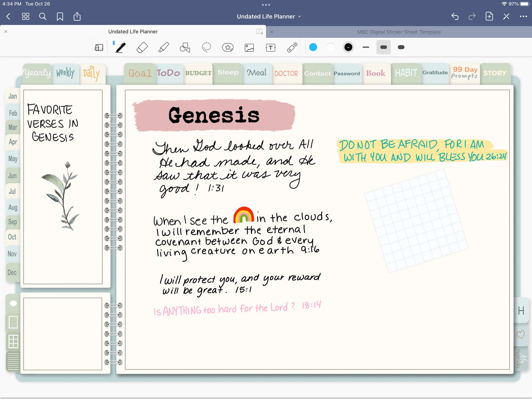Switch to MBC Digital Sticker Sheet Template tab

[399, 32]
